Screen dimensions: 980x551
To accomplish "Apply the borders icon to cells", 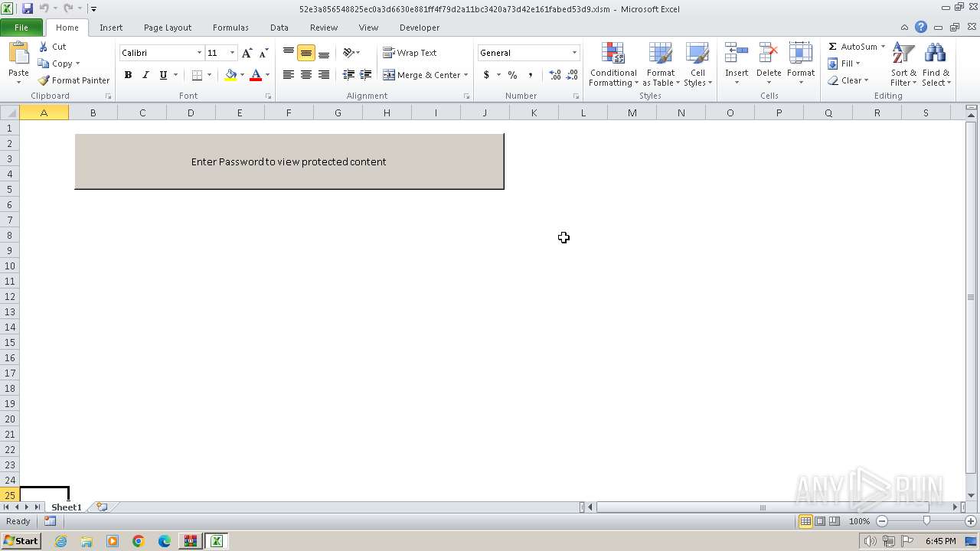I will click(x=197, y=75).
